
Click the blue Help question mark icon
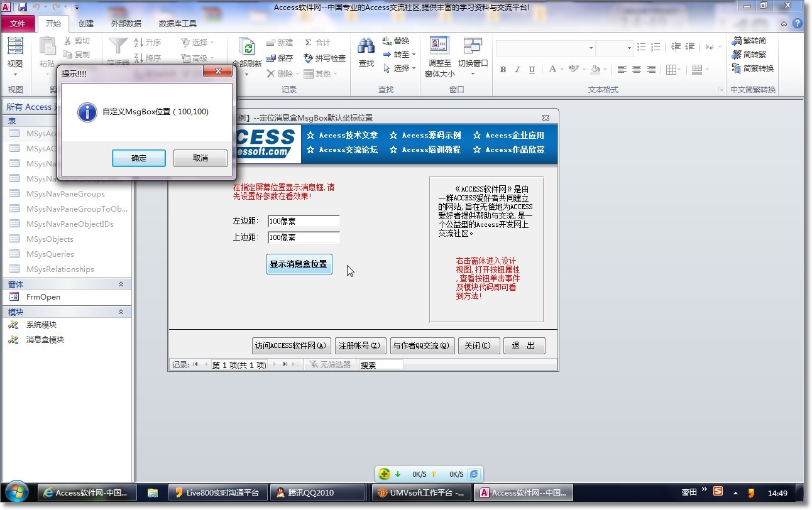[x=798, y=24]
